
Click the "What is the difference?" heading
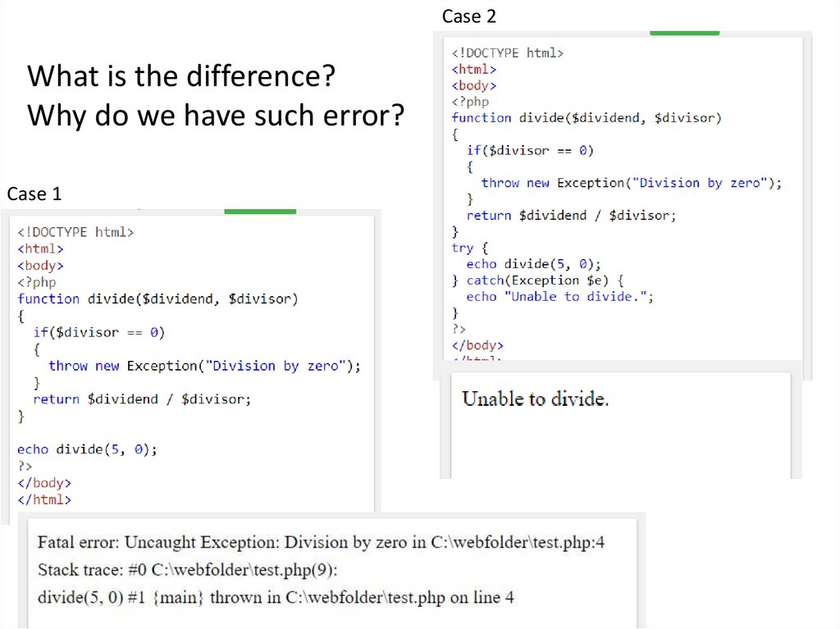tap(180, 77)
